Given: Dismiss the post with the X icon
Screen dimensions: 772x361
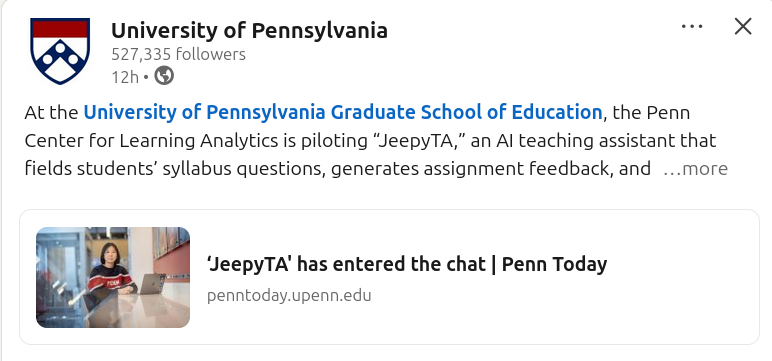Looking at the screenshot, I should tap(742, 27).
